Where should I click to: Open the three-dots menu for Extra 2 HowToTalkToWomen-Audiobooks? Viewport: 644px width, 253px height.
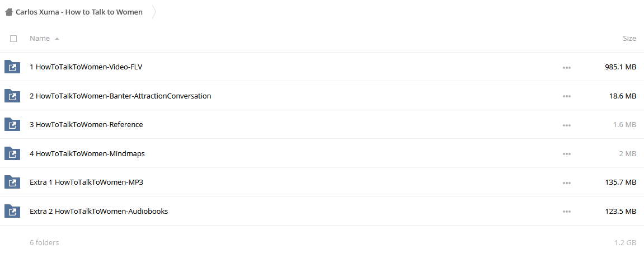point(567,212)
